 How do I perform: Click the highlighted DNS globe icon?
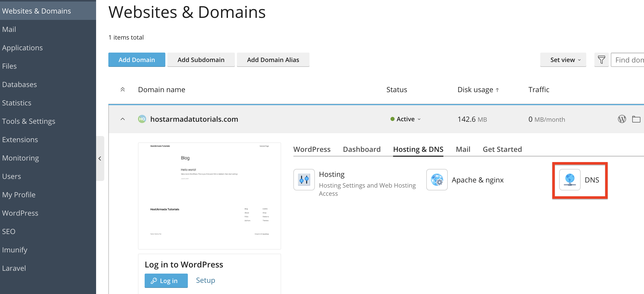(x=569, y=180)
